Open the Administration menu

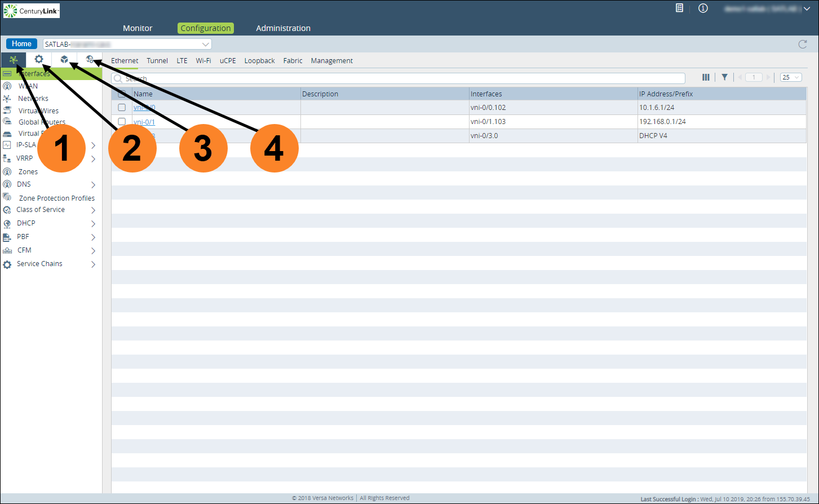coord(282,28)
